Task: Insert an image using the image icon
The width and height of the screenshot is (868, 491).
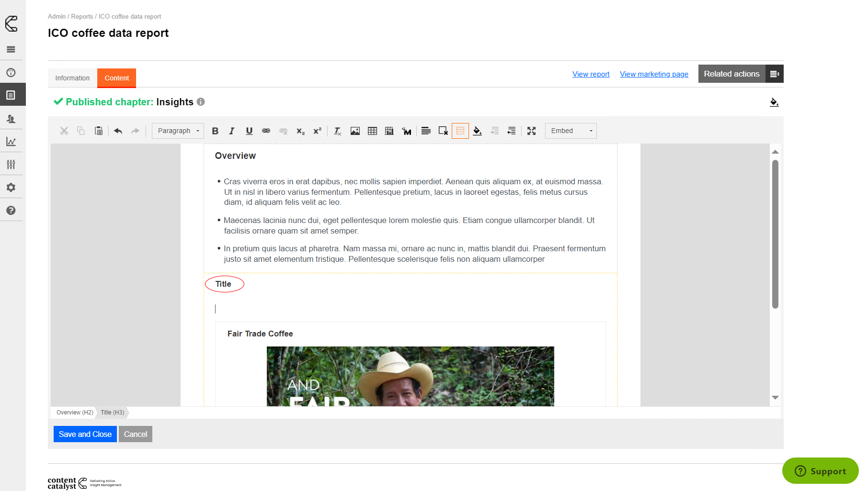Action: coord(355,131)
